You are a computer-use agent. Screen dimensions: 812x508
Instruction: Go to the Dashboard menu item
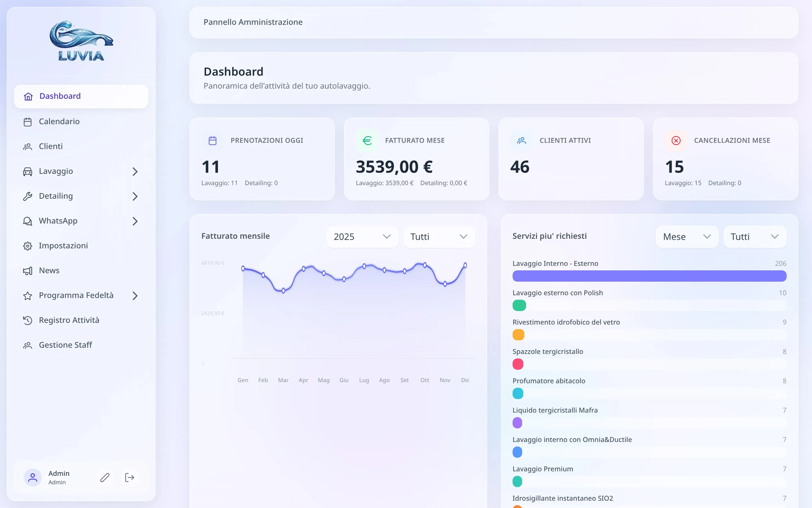[x=81, y=97]
